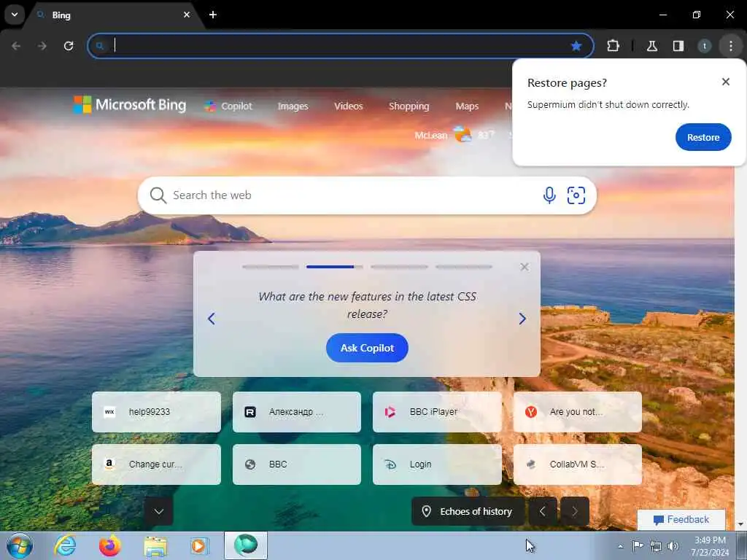
Task: Open the tab search dropdown arrow
Action: coord(15,15)
